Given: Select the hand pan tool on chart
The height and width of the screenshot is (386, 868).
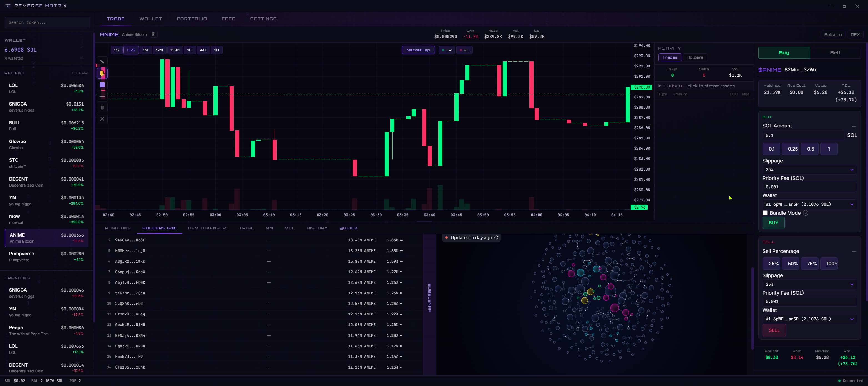Looking at the screenshot, I should pos(102,73).
